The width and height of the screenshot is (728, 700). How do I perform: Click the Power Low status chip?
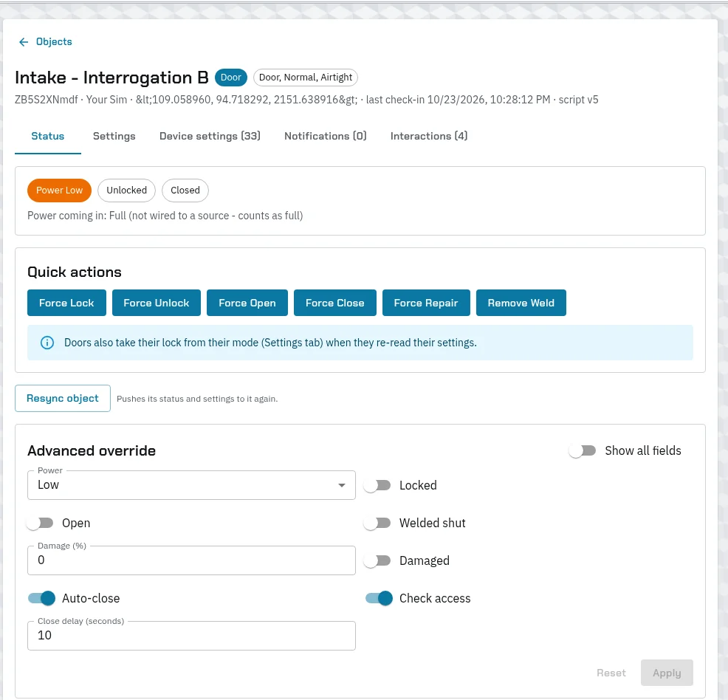[x=59, y=191]
